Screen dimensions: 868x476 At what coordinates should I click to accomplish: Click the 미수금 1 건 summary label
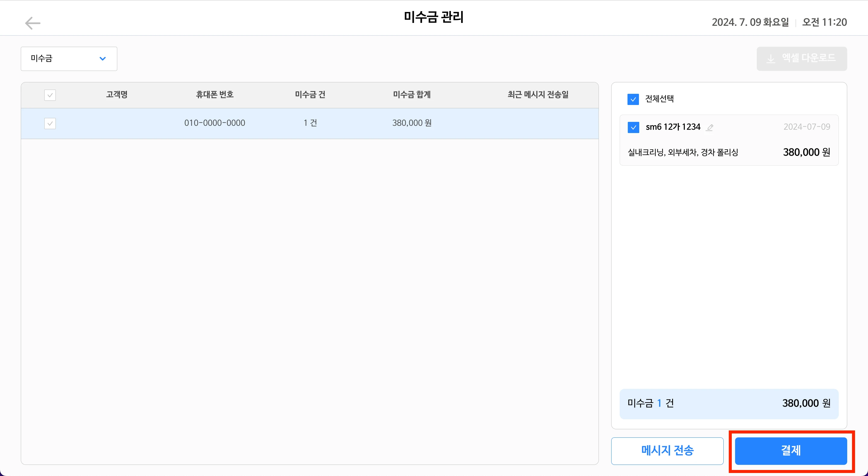651,404
